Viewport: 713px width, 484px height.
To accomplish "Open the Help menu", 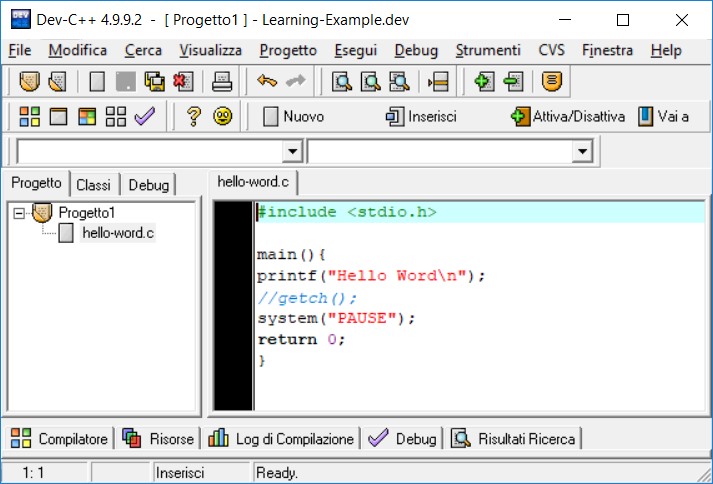I will tap(666, 50).
